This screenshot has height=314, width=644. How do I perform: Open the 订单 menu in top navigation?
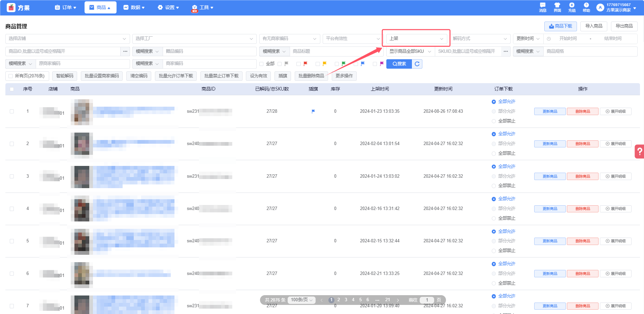pos(66,7)
